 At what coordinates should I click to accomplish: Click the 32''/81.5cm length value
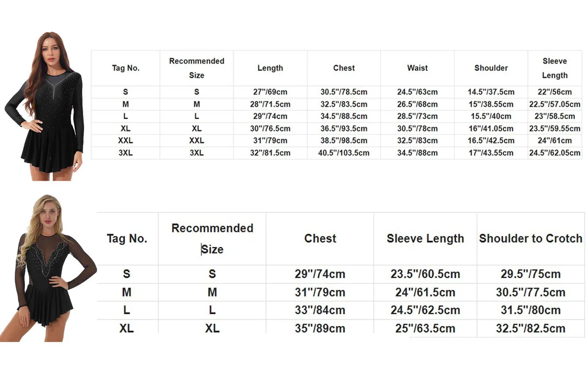pyautogui.click(x=270, y=153)
